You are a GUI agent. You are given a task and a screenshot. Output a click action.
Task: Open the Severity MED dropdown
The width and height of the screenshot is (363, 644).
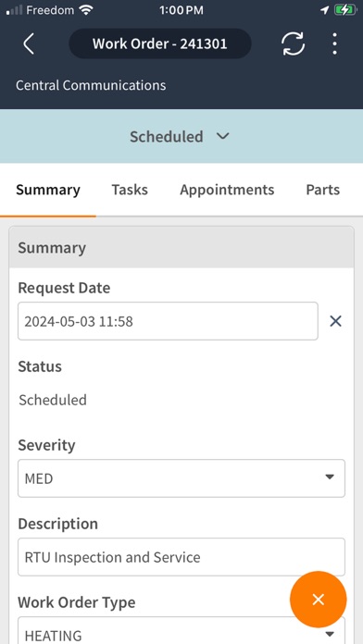coord(181,478)
